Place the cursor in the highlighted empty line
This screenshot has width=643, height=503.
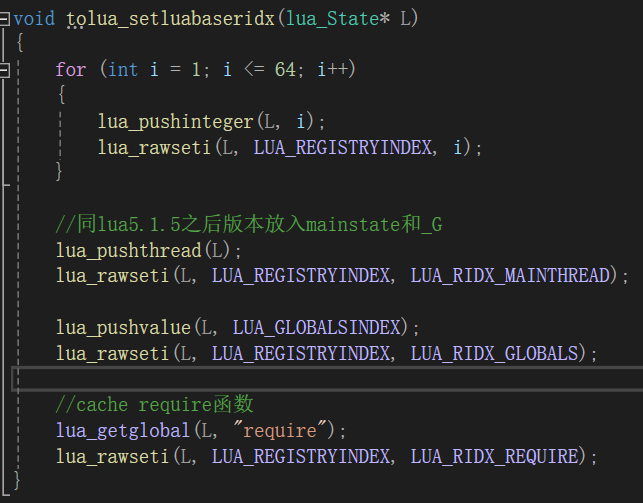click(x=328, y=379)
